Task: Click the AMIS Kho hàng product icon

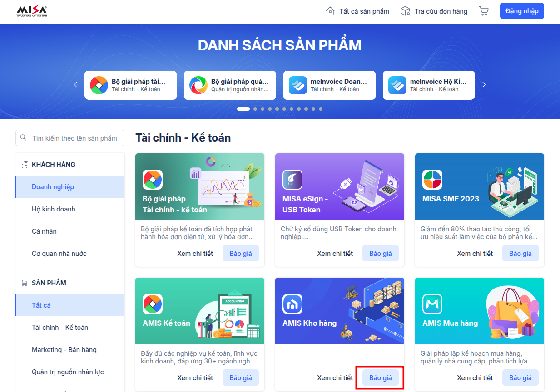Action: [292, 304]
